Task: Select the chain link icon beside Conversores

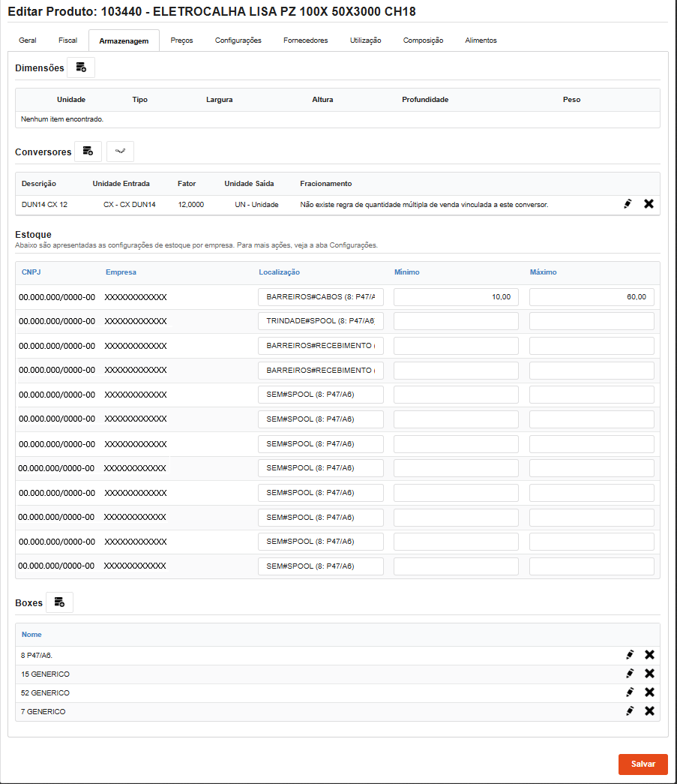Action: pyautogui.click(x=120, y=151)
